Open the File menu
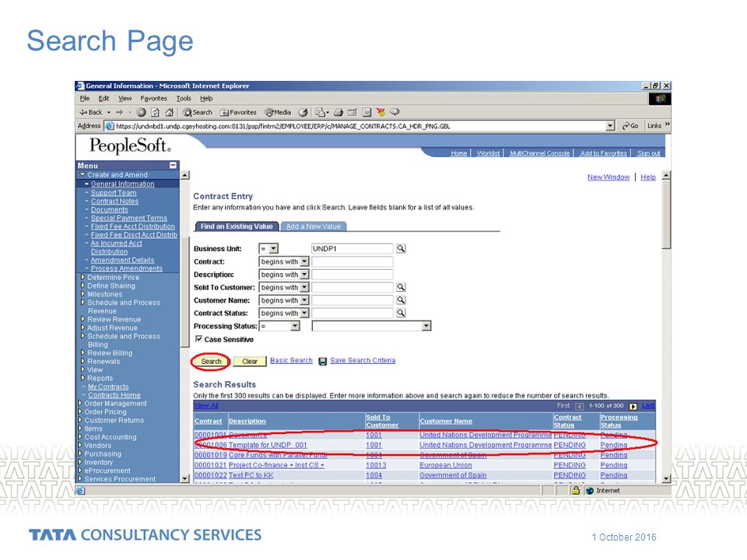Image resolution: width=747 pixels, height=560 pixels. pos(85,99)
